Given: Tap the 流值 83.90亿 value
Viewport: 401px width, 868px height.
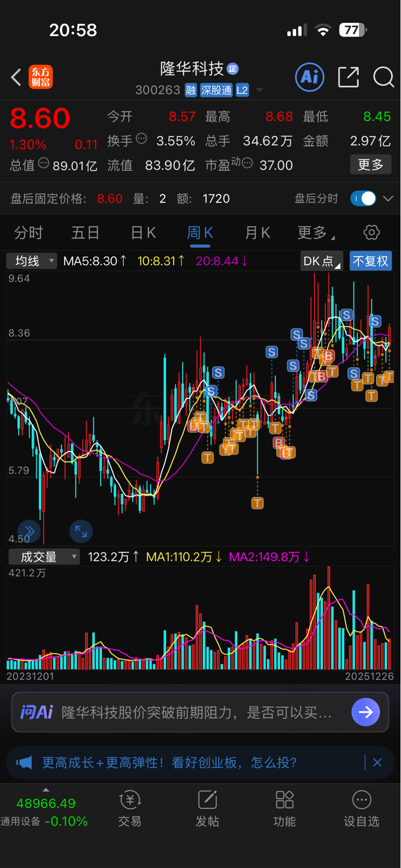Looking at the screenshot, I should coord(170,165).
